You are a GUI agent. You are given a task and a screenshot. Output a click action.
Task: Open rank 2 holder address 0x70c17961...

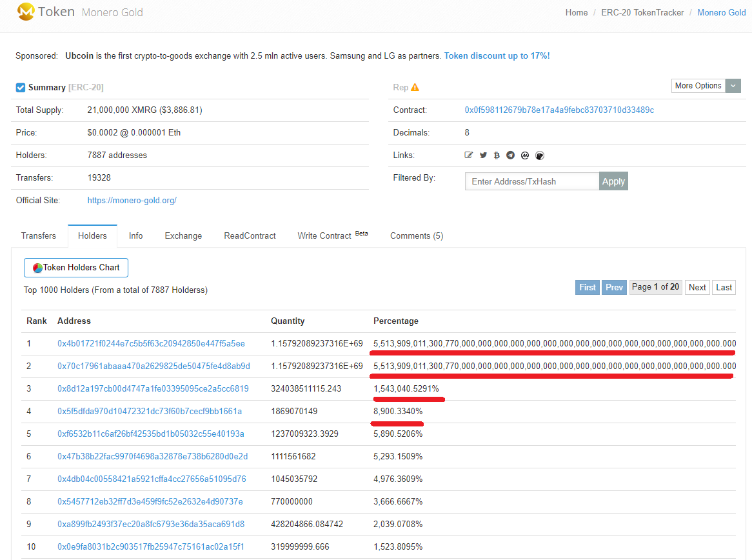pos(153,366)
